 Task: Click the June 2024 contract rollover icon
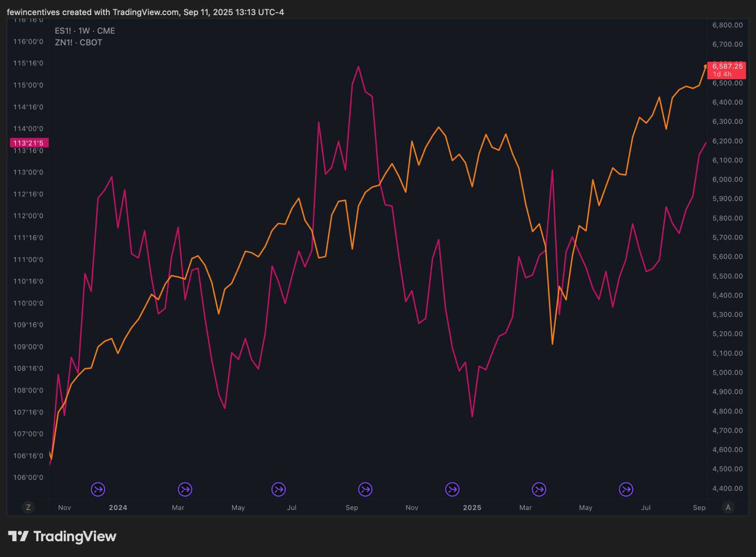tap(278, 489)
